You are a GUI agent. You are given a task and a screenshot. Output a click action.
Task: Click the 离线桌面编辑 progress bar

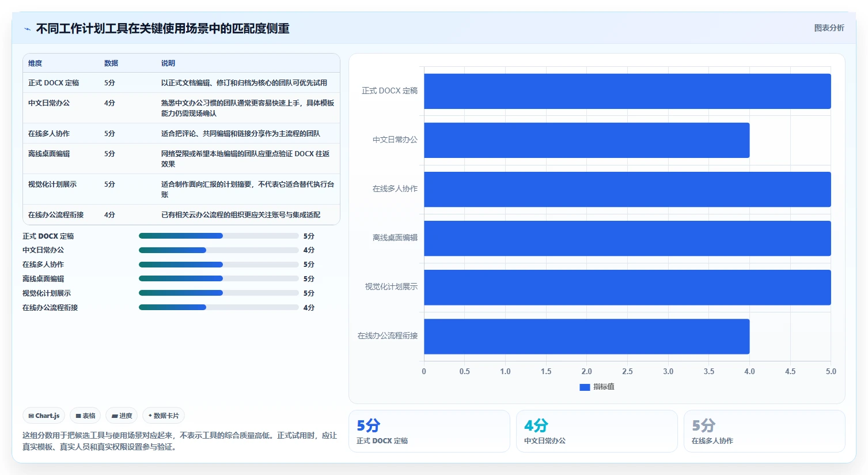tap(219, 279)
